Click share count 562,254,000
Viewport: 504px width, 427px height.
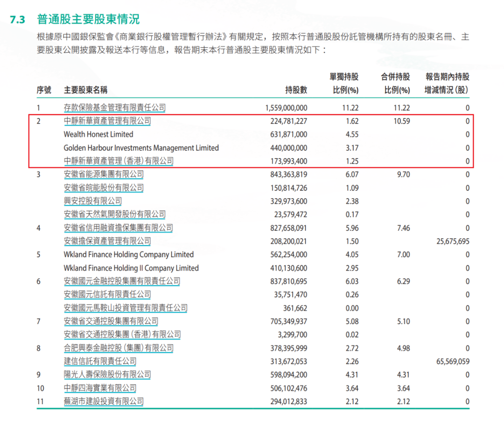point(289,255)
